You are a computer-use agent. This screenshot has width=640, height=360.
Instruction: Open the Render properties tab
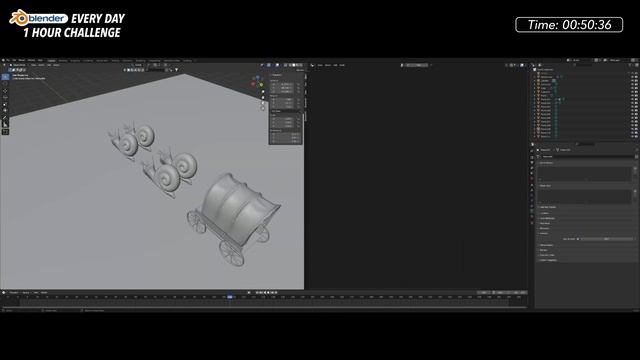pyautogui.click(x=532, y=157)
